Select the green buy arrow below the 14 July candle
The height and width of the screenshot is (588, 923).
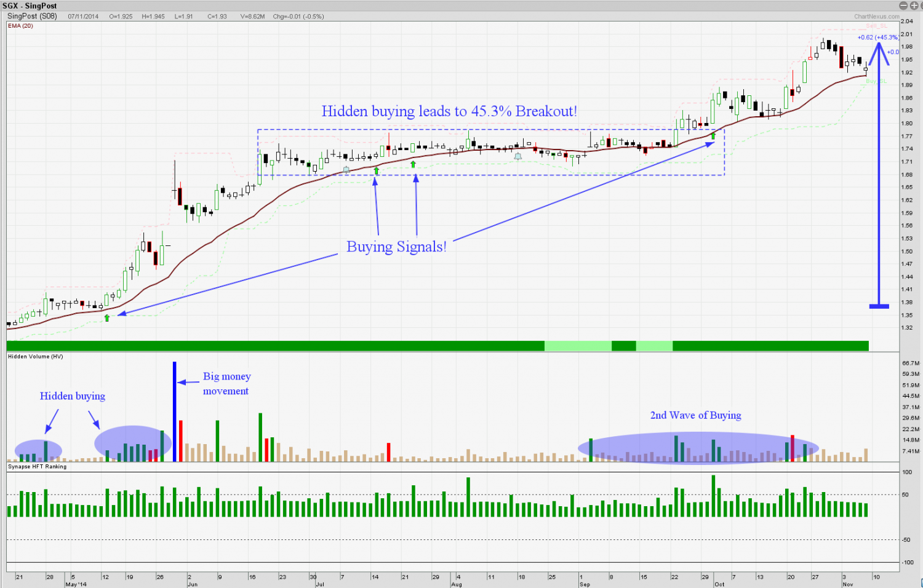[377, 171]
